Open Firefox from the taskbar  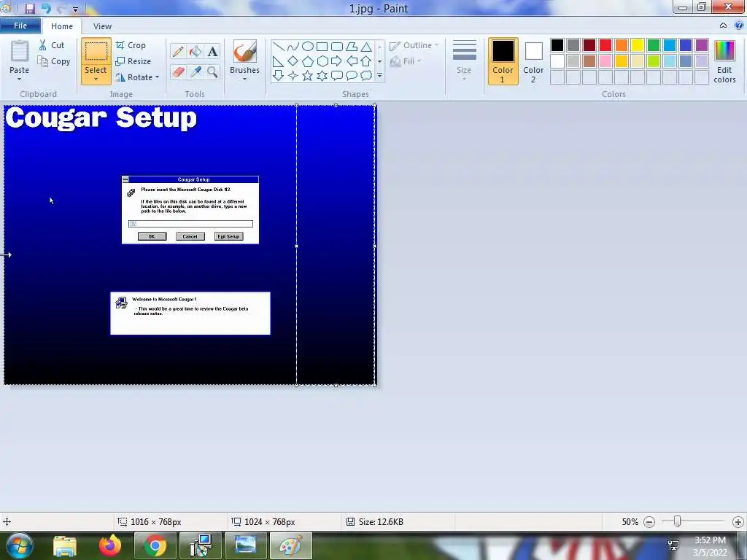(110, 545)
